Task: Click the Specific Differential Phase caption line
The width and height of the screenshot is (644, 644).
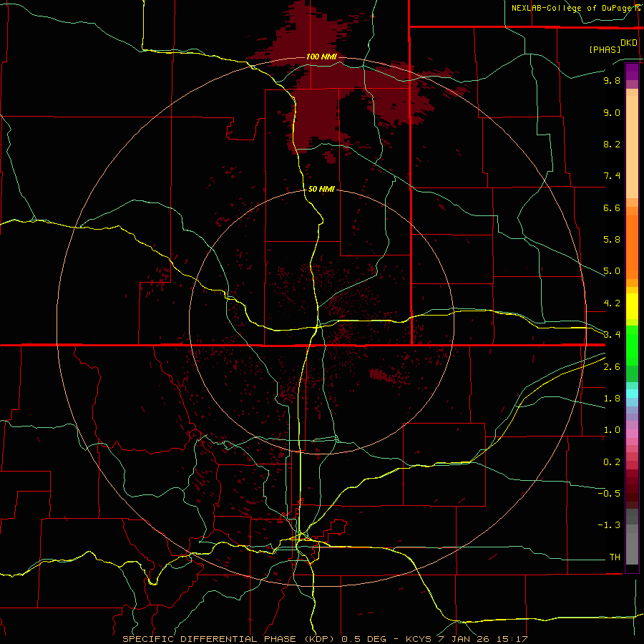Action: click(x=325, y=639)
